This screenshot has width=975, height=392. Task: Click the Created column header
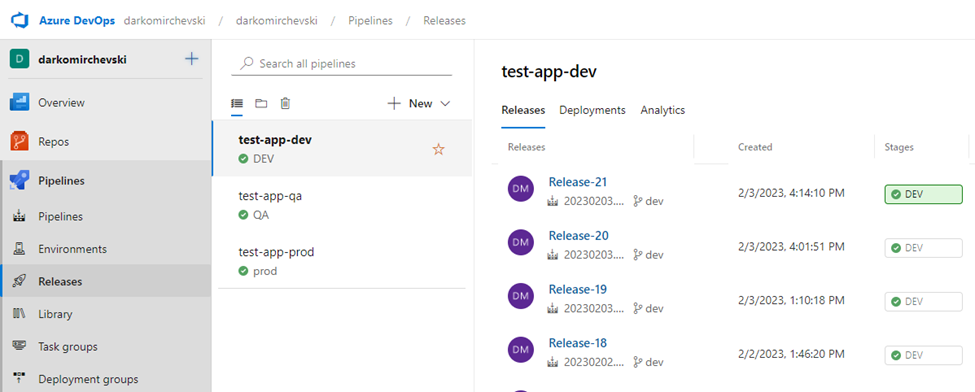point(755,147)
